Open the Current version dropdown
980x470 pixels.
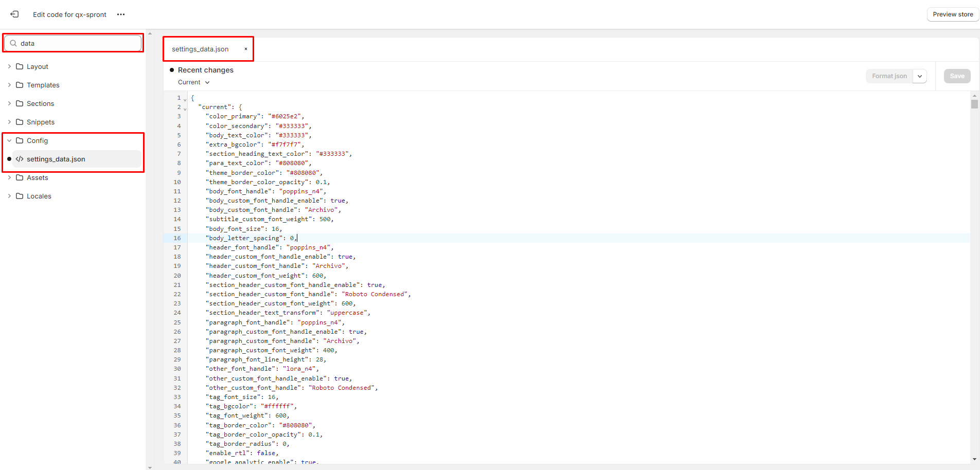pos(194,82)
